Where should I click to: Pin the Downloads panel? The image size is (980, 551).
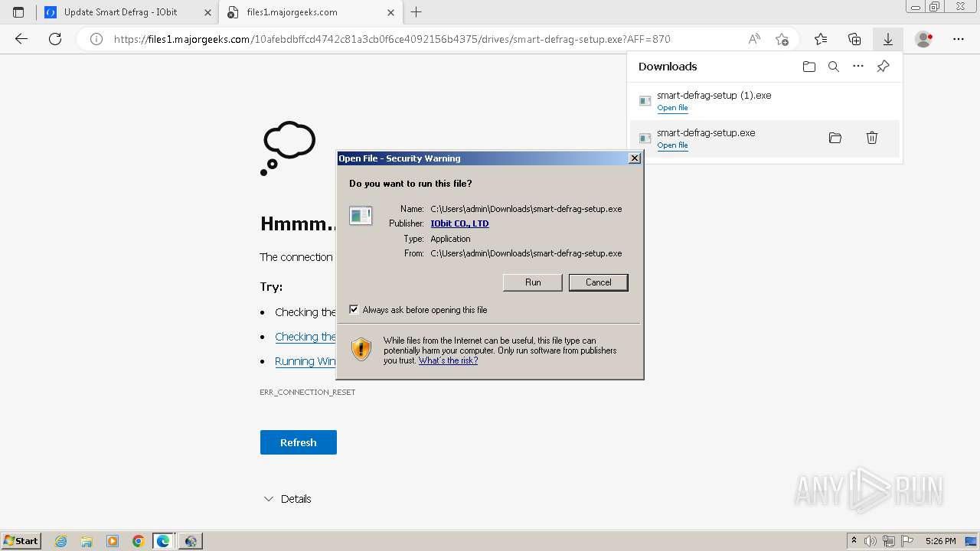883,67
